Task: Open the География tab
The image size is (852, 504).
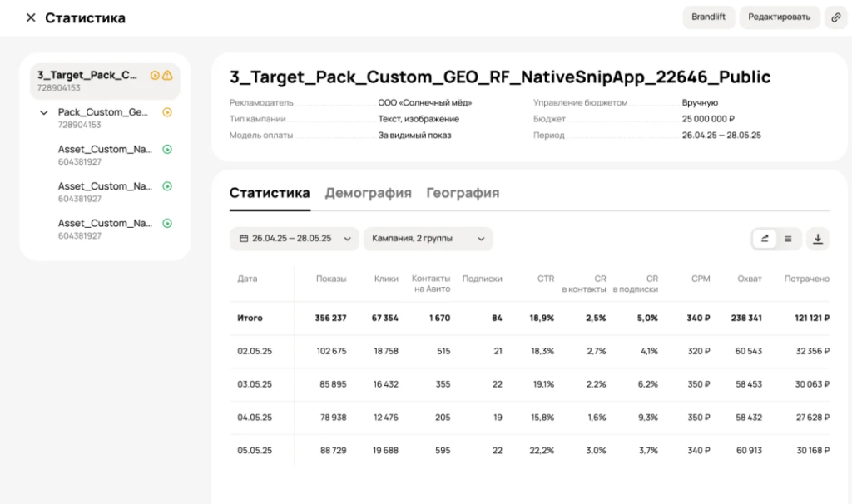Action: [463, 192]
